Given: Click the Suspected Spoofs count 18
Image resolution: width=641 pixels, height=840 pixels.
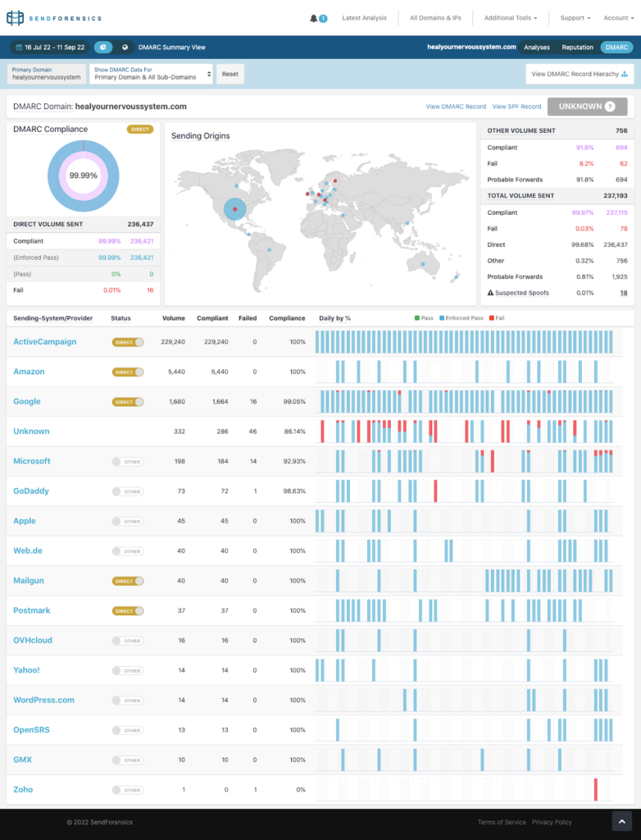Looking at the screenshot, I should tap(623, 293).
